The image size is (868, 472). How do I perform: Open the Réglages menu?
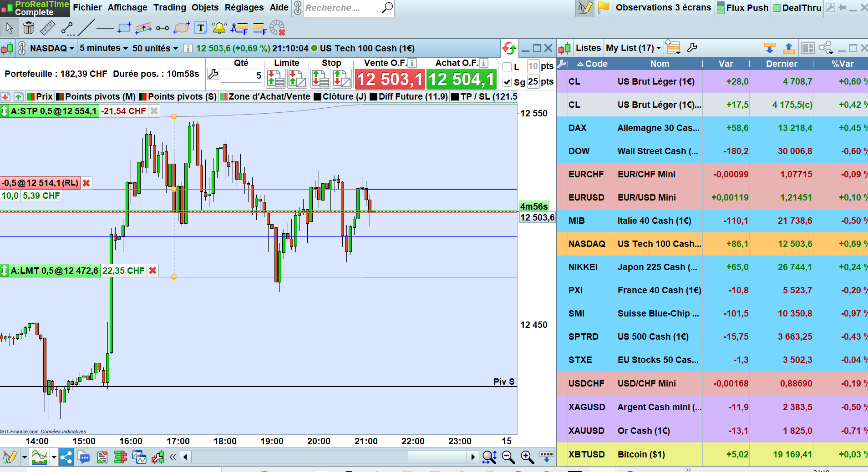(244, 7)
